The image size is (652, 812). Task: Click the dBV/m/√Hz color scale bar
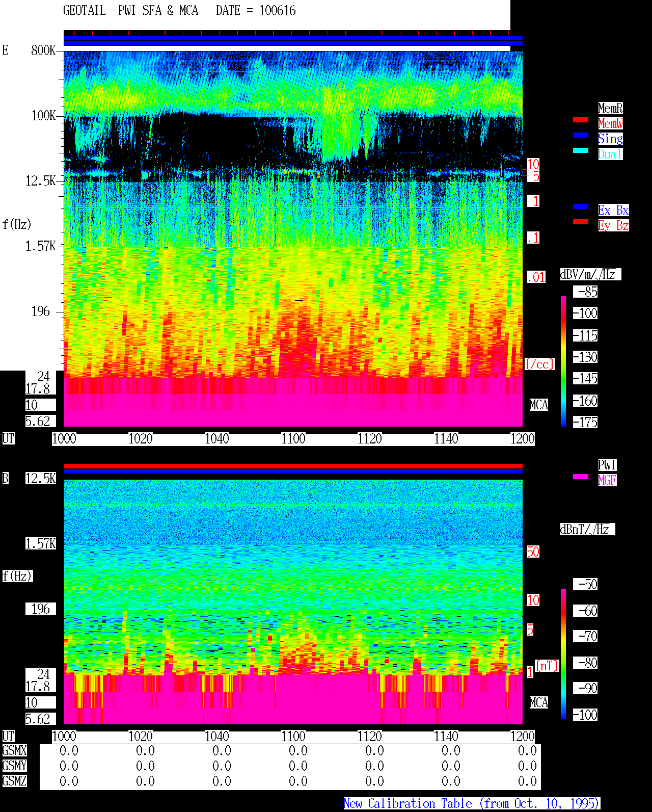(563, 361)
